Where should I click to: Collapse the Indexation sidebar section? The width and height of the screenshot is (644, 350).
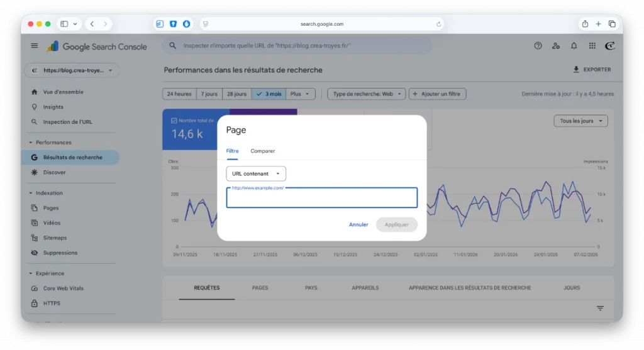(30, 193)
